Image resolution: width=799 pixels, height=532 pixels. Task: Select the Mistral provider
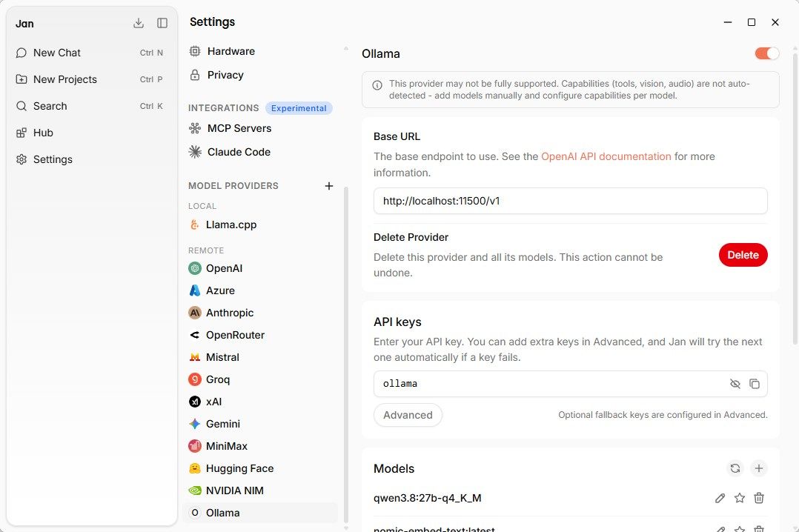260,357
